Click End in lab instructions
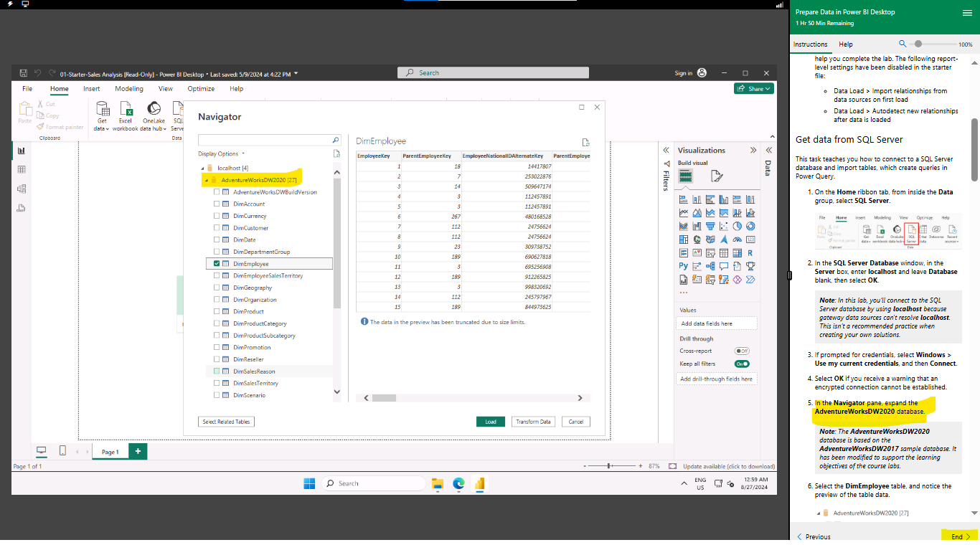Viewport: 980px width, 545px height. (961, 536)
